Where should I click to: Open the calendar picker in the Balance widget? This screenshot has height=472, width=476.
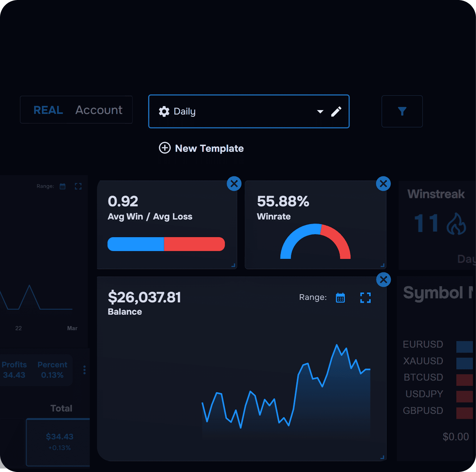tap(341, 298)
